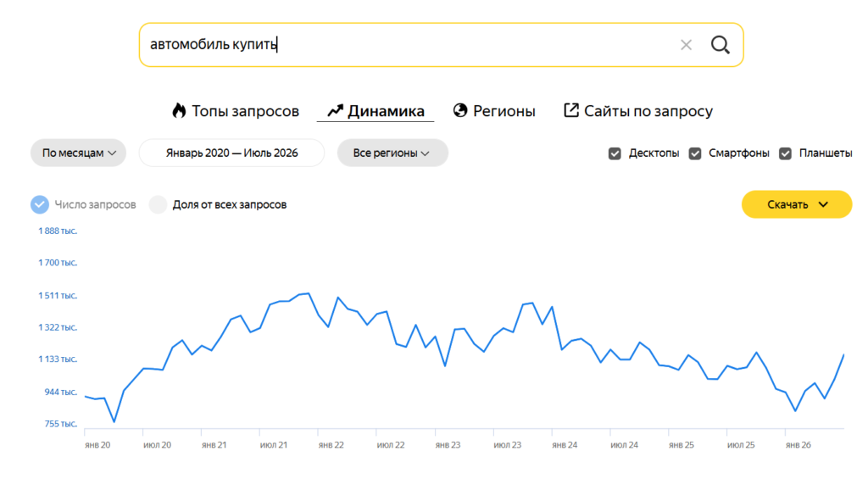Select the Доля от всех запросов radio option

158,204
